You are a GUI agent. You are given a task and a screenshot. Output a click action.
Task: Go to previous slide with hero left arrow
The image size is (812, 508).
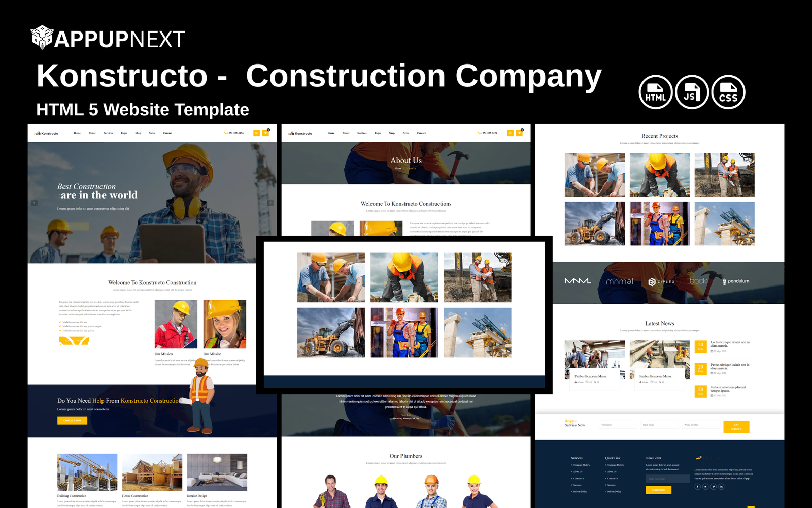pos(34,203)
